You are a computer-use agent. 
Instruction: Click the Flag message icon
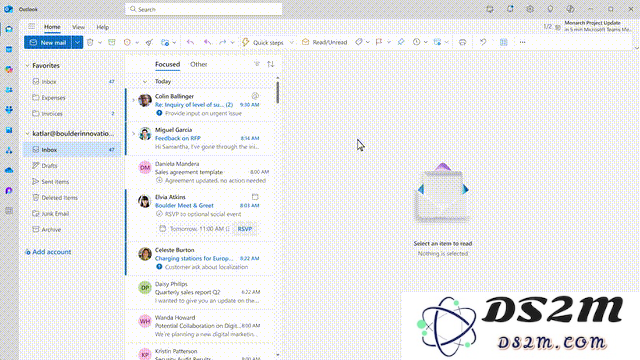[379, 42]
